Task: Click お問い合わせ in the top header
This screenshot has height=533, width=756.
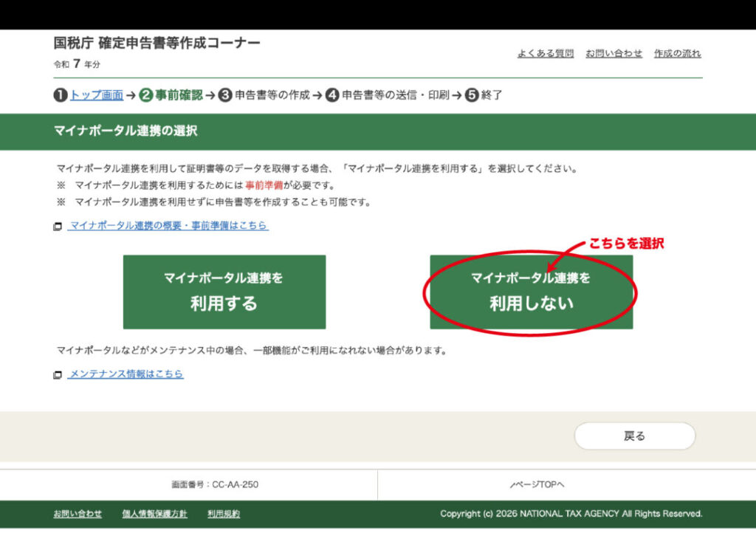Action: pyautogui.click(x=614, y=54)
